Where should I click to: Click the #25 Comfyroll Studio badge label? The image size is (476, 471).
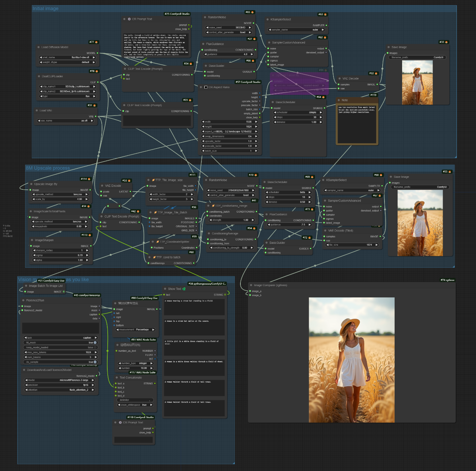[x=177, y=14]
